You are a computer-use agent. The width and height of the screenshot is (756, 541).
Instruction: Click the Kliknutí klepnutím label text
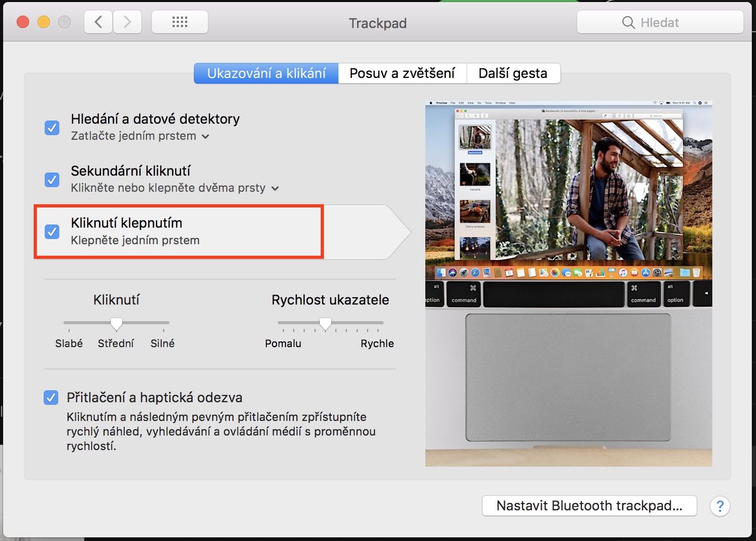click(126, 223)
